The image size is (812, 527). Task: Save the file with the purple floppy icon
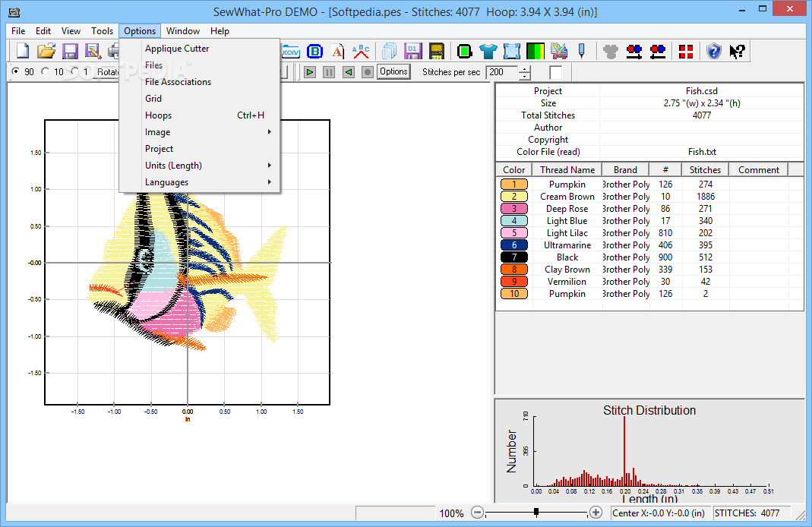[70, 51]
